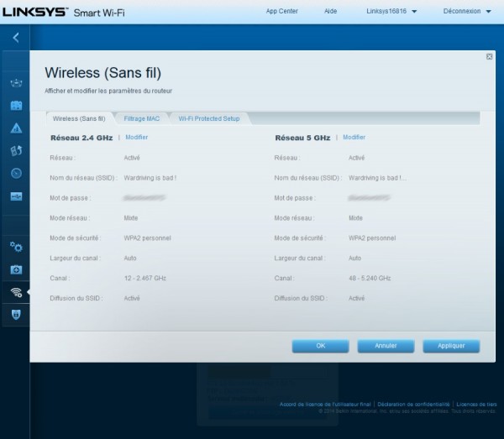Switch to the Wi-Fi Protected Setup tab
Screen dimensions: 504x439
[209, 118]
